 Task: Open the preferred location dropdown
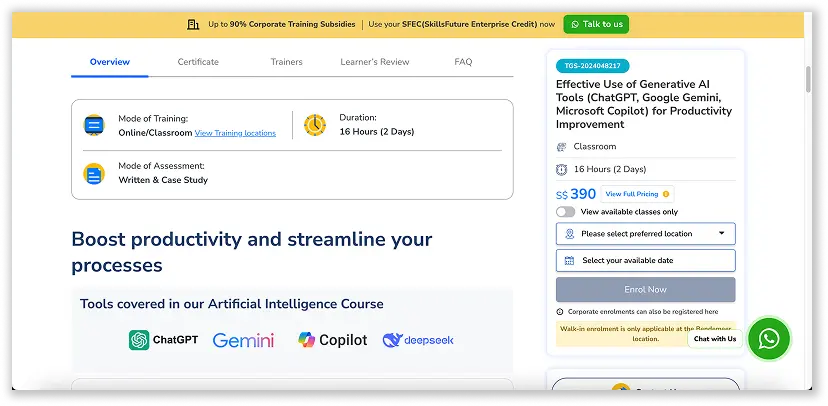coord(645,234)
